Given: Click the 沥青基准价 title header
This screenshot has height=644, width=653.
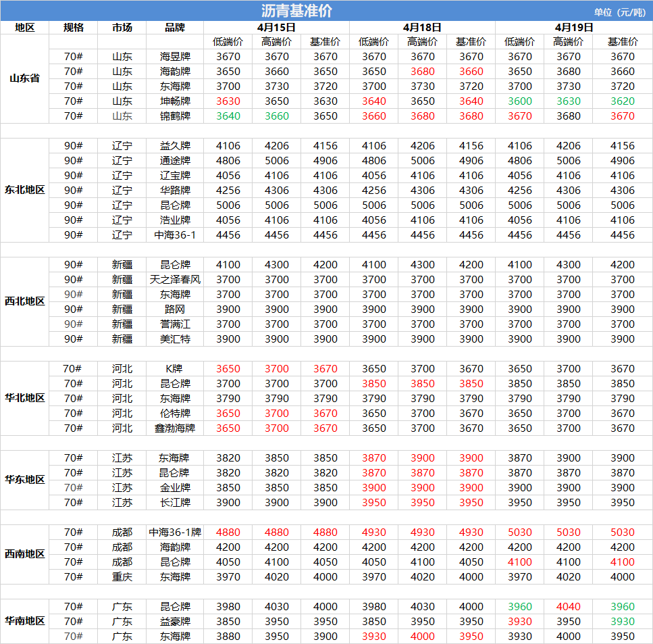Looking at the screenshot, I should pyautogui.click(x=296, y=11).
